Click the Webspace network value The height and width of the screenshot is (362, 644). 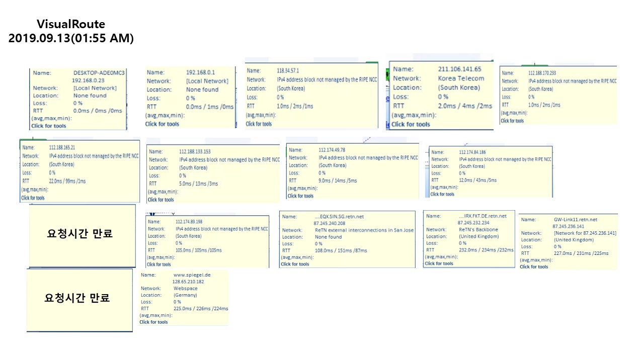(x=185, y=289)
